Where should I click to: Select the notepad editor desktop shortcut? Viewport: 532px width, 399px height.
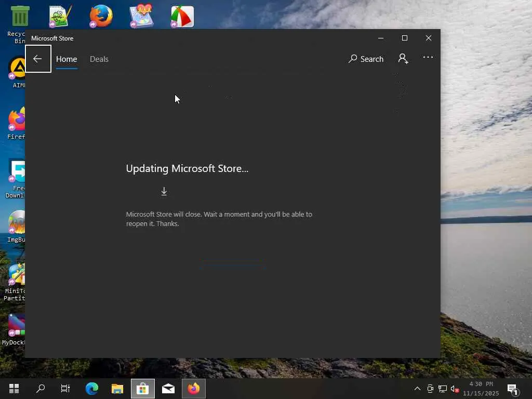click(60, 16)
